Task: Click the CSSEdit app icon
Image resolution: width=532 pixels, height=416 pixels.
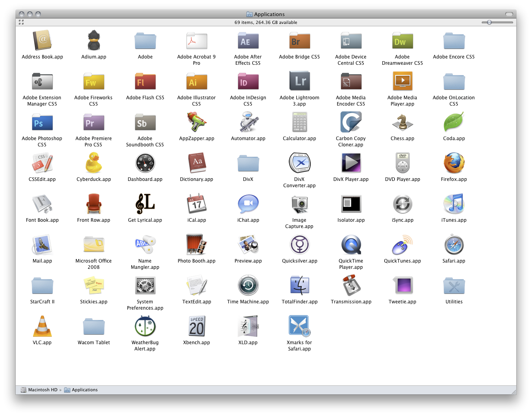Action: pyautogui.click(x=42, y=163)
